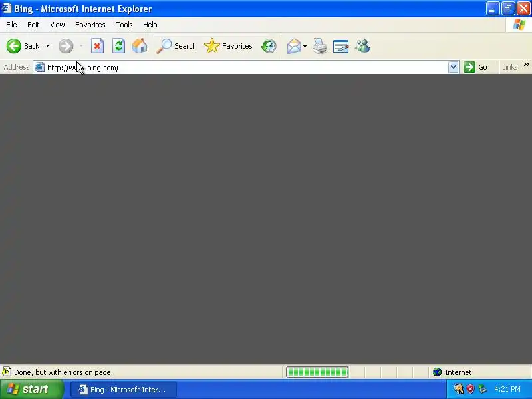Viewport: 532px width, 399px height.
Task: Open the Help menu
Action: 150,25
